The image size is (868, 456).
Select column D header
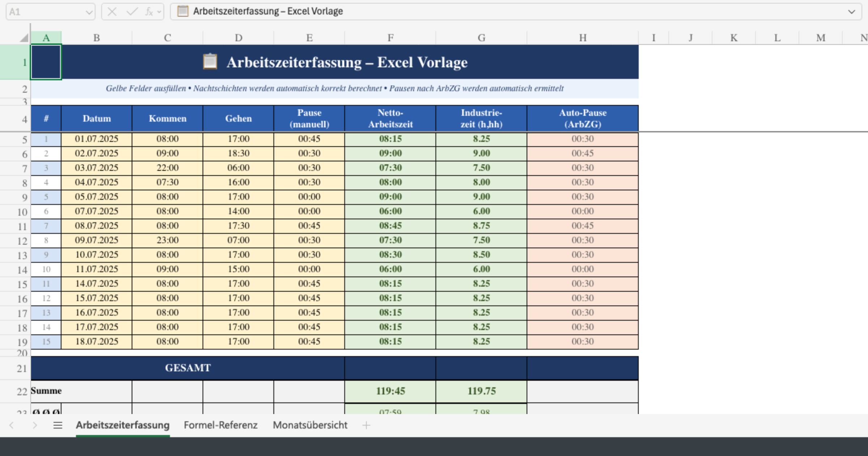pyautogui.click(x=238, y=38)
